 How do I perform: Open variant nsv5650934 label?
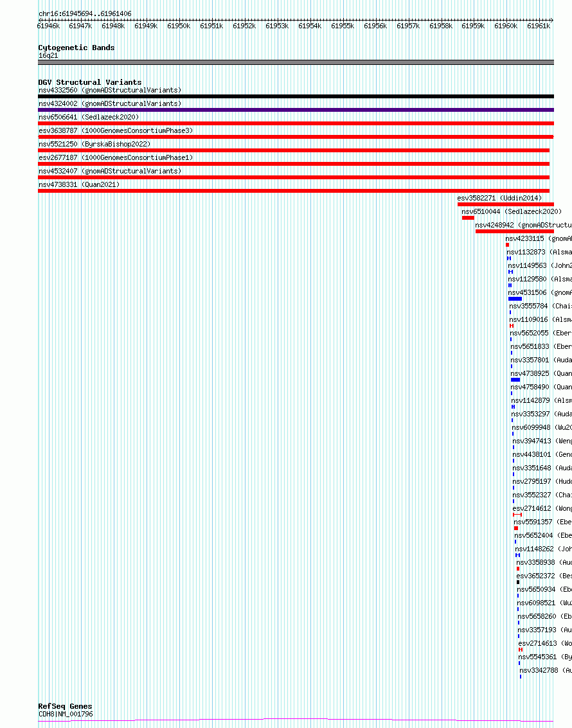(x=544, y=589)
